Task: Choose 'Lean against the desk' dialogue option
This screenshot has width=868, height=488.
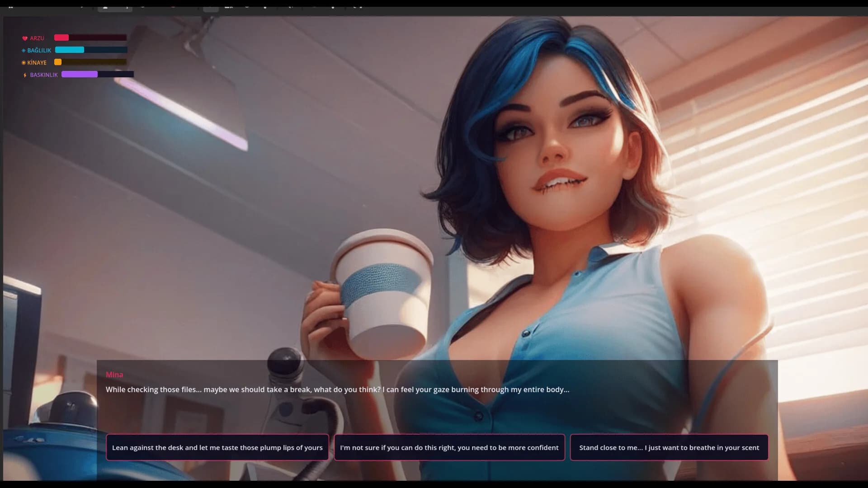Action: [x=217, y=447]
